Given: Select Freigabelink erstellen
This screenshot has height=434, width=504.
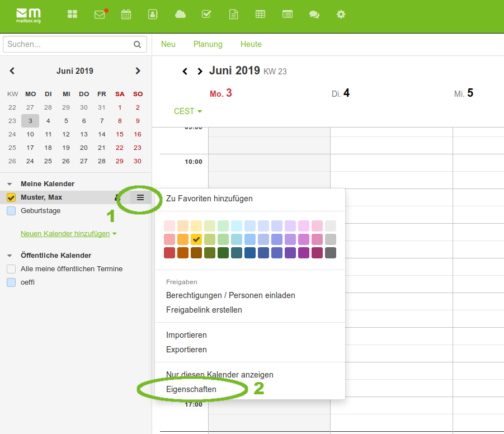Looking at the screenshot, I should (204, 310).
